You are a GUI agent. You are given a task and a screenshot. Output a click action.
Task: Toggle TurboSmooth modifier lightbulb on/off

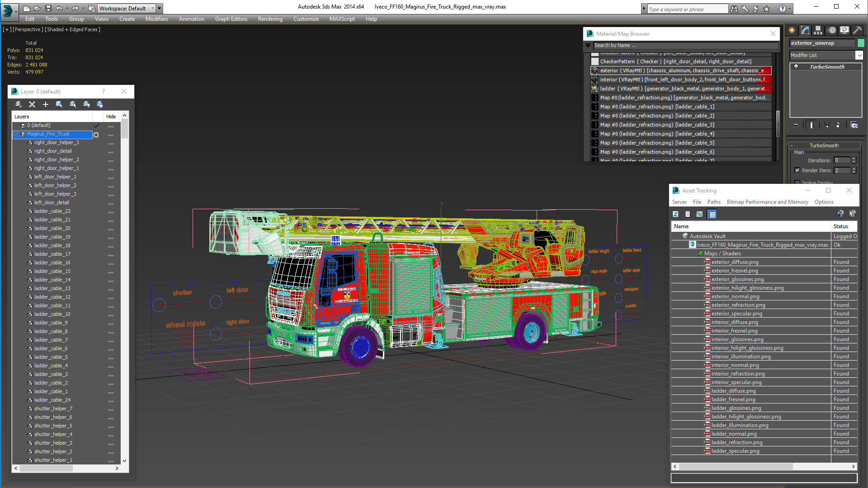[x=796, y=67]
